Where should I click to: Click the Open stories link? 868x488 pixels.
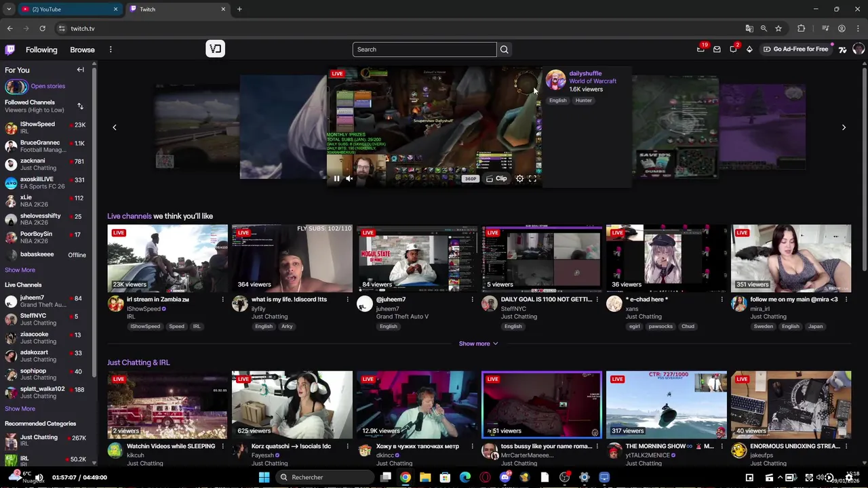tap(47, 86)
